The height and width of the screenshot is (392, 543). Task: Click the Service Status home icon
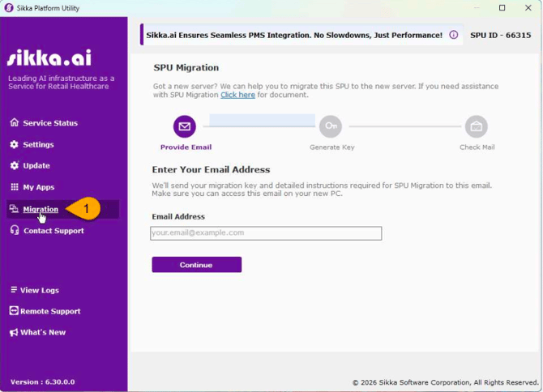(x=14, y=123)
